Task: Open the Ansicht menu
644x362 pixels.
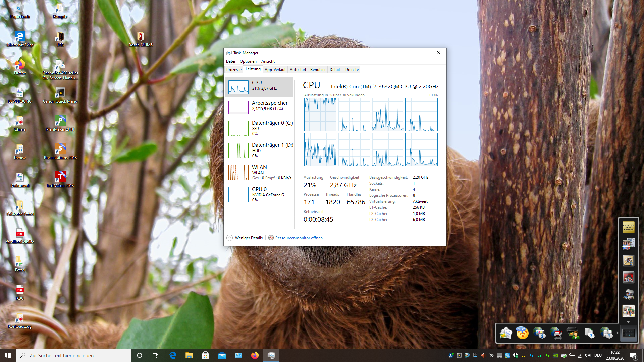Action: pyautogui.click(x=268, y=61)
